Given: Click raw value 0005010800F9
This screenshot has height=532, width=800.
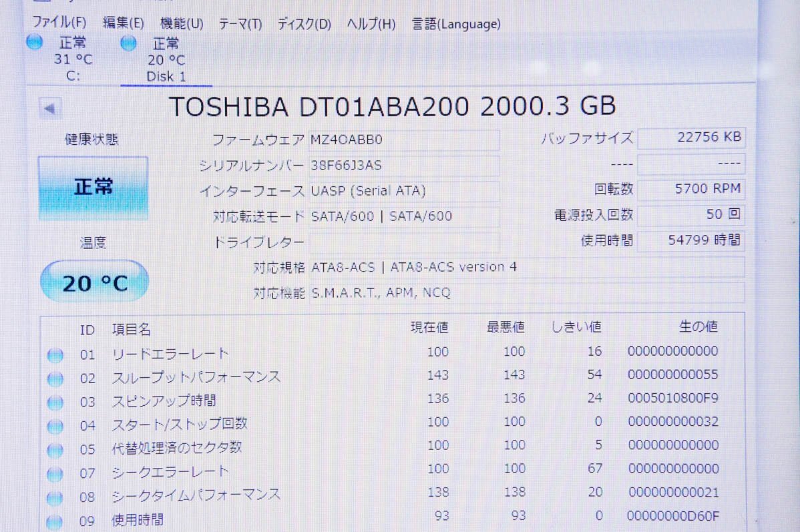Looking at the screenshot, I should 673,398.
